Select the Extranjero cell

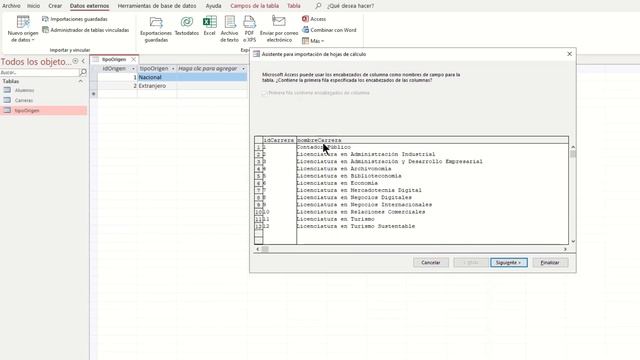[x=157, y=86]
